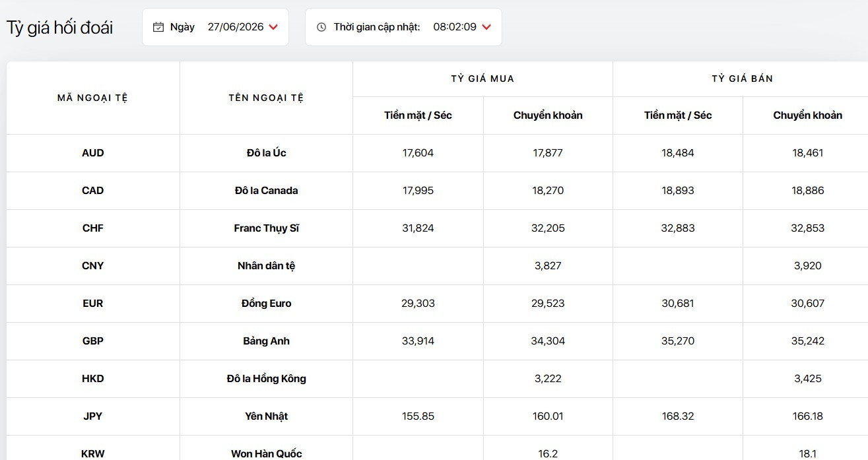Open the Ngày date selector box
The width and height of the screenshot is (868, 460).
(x=215, y=27)
